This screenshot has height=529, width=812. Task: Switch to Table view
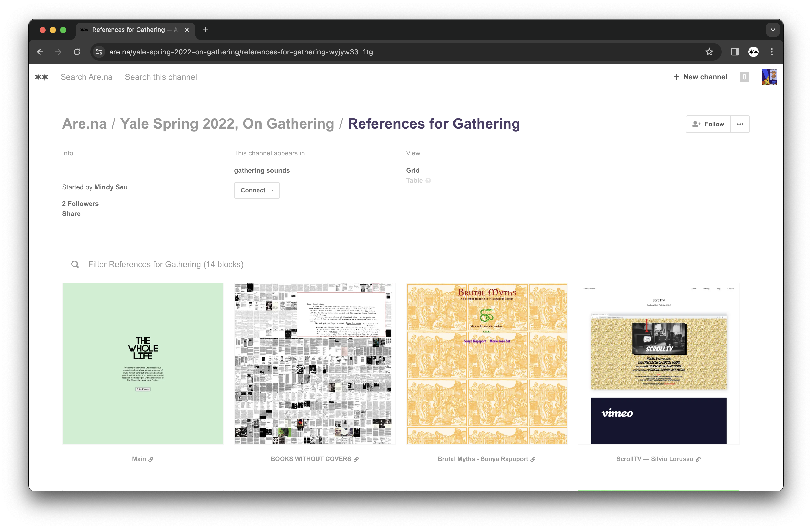[414, 180]
